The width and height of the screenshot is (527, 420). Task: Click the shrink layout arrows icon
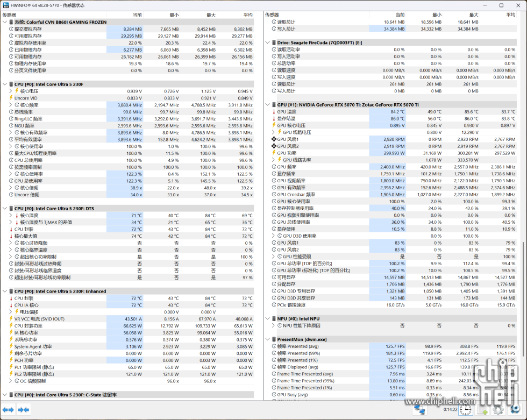coord(23,409)
